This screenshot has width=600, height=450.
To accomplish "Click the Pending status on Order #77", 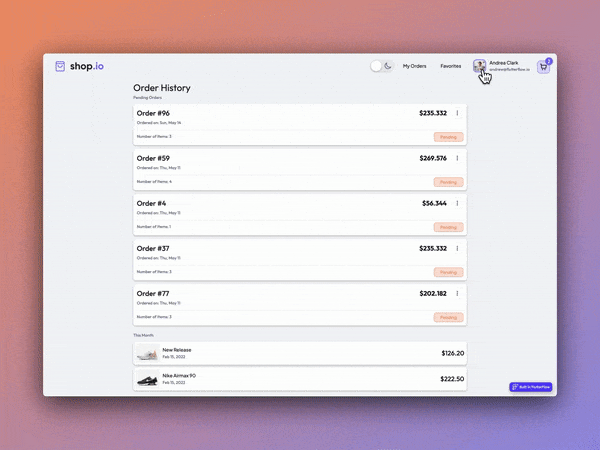I will point(448,317).
